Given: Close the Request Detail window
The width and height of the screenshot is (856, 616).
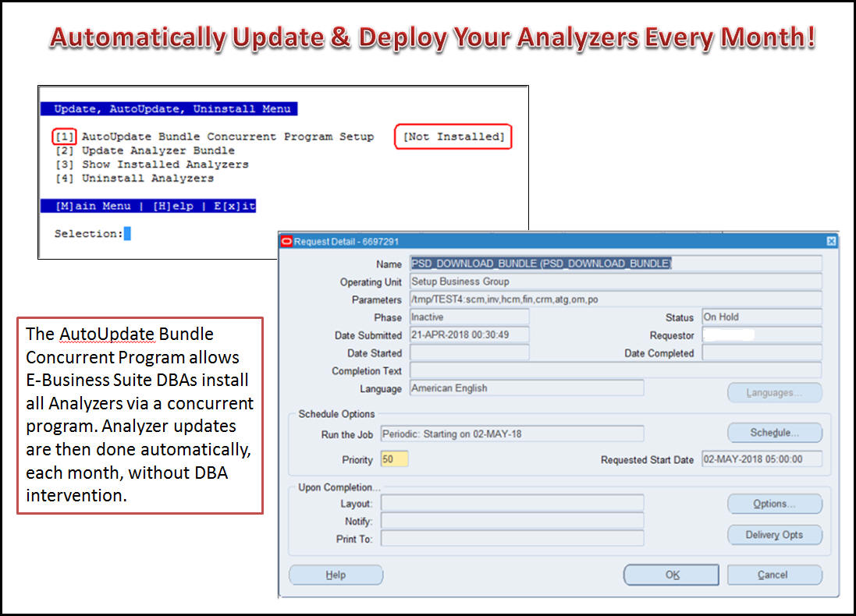Looking at the screenshot, I should (831, 241).
